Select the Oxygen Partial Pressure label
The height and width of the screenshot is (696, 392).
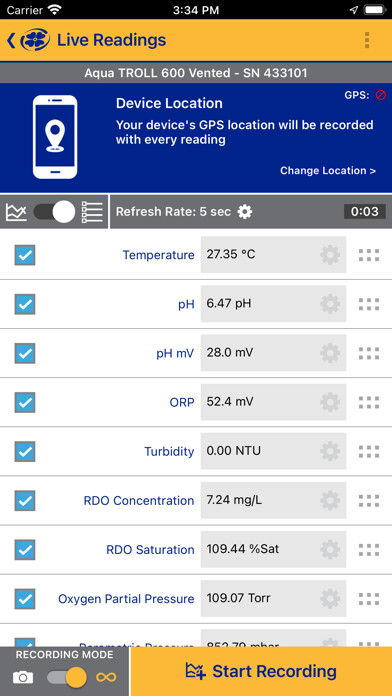point(126,599)
